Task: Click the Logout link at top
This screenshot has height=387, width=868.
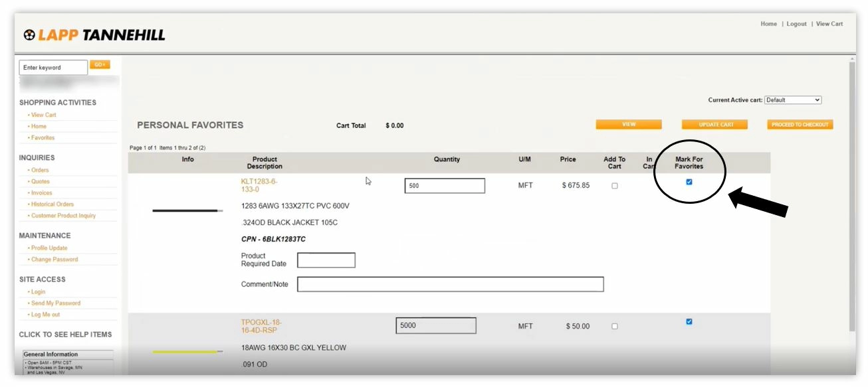Action: click(x=796, y=23)
